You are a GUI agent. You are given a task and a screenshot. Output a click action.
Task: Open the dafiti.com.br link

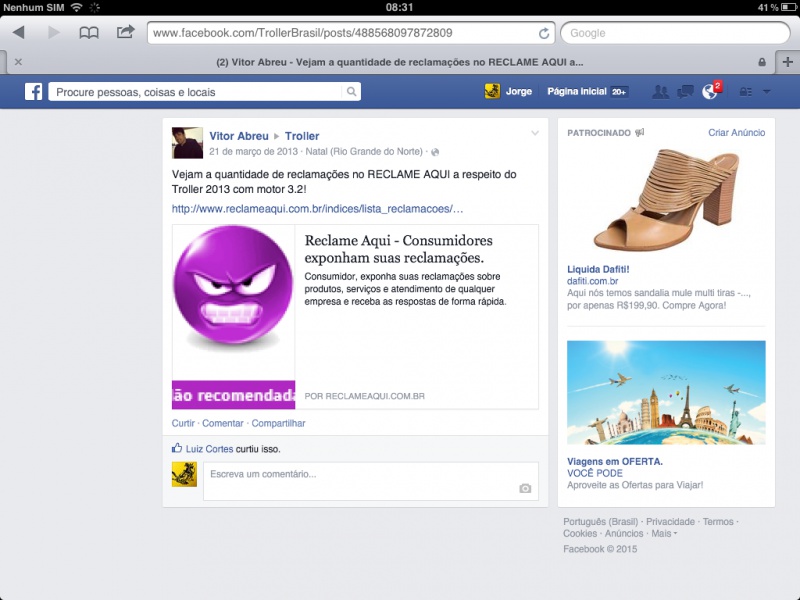(592, 281)
